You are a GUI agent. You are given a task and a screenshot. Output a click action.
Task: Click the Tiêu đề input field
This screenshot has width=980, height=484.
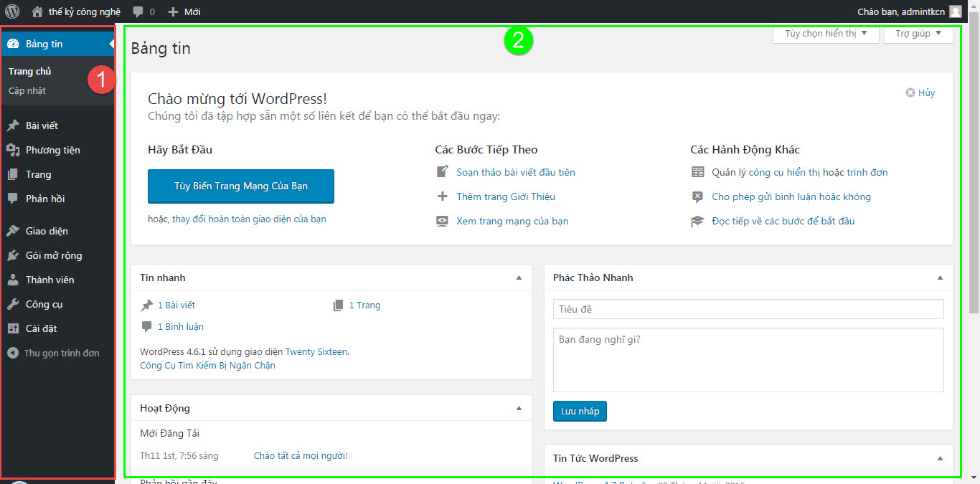748,308
